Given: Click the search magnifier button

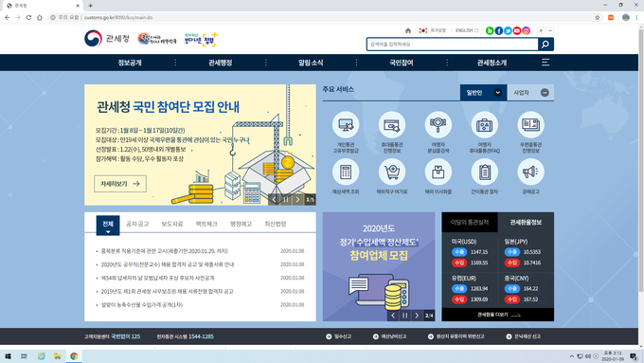Looking at the screenshot, I should pos(546,44).
